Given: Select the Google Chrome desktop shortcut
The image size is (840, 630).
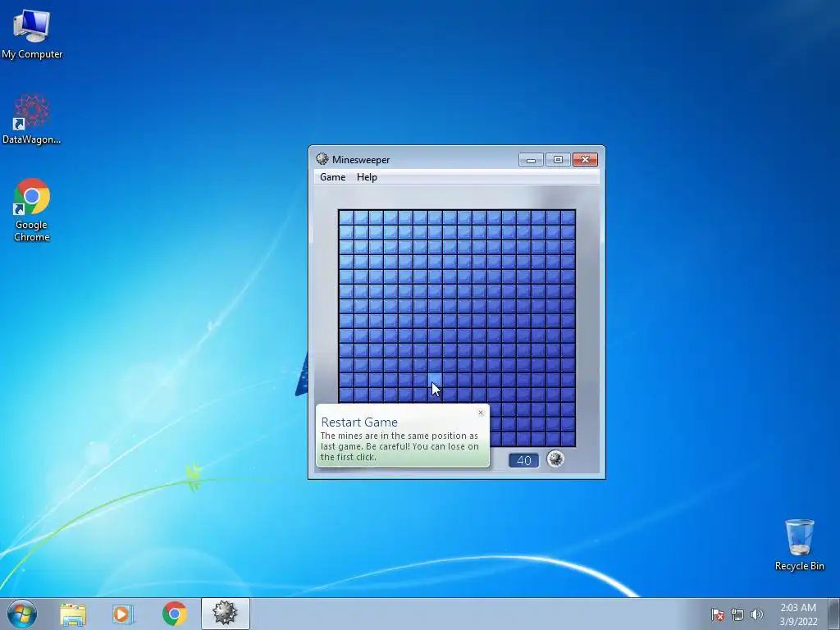Looking at the screenshot, I should (x=32, y=209).
